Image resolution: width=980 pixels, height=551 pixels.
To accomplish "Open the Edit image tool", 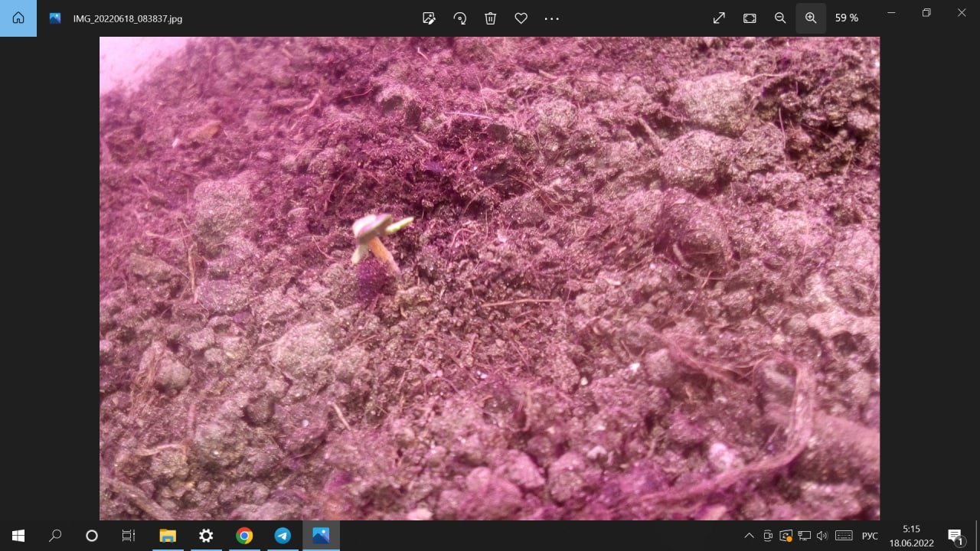I will (x=429, y=18).
